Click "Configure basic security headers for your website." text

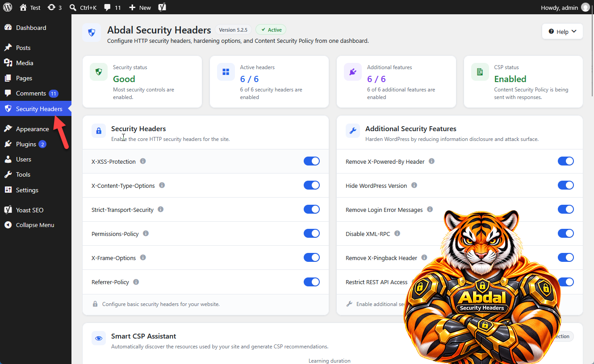pyautogui.click(x=161, y=304)
